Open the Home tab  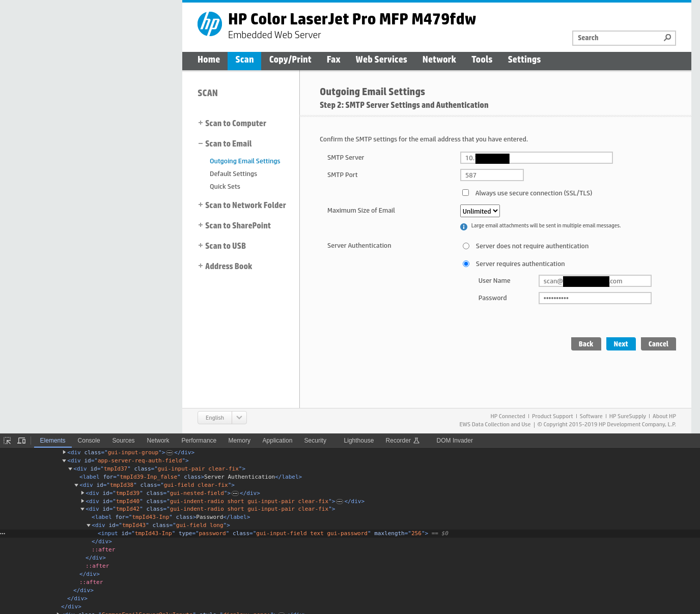pyautogui.click(x=209, y=60)
